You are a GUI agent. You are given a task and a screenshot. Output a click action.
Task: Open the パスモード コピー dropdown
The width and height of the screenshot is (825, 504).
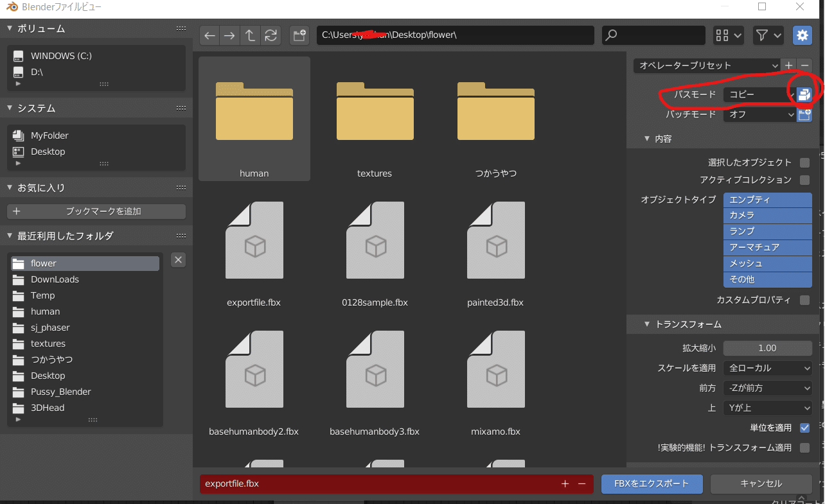[759, 95]
